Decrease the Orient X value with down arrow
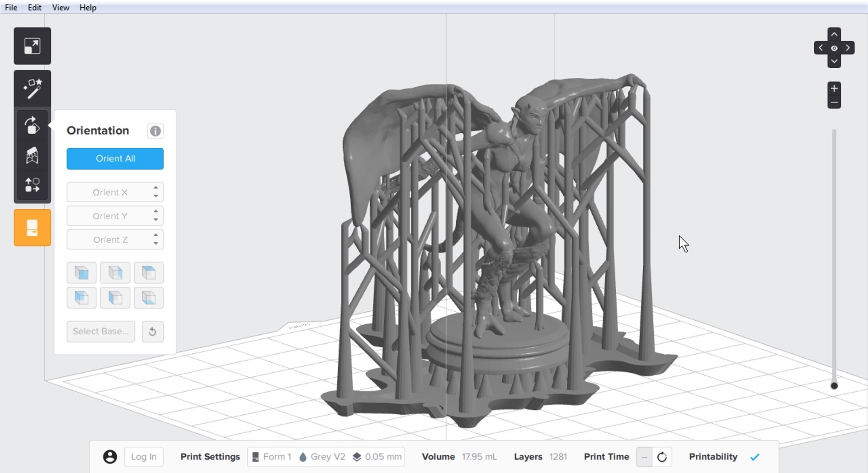 point(156,196)
